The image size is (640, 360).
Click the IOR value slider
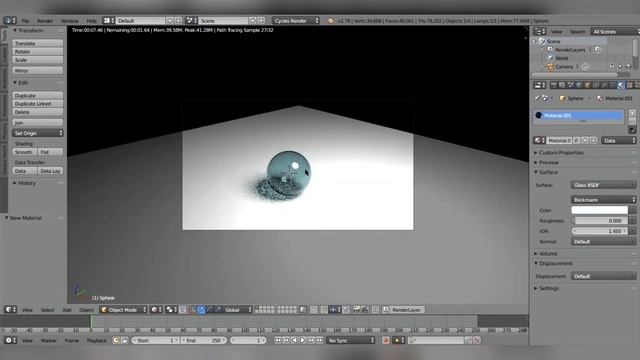pyautogui.click(x=599, y=231)
